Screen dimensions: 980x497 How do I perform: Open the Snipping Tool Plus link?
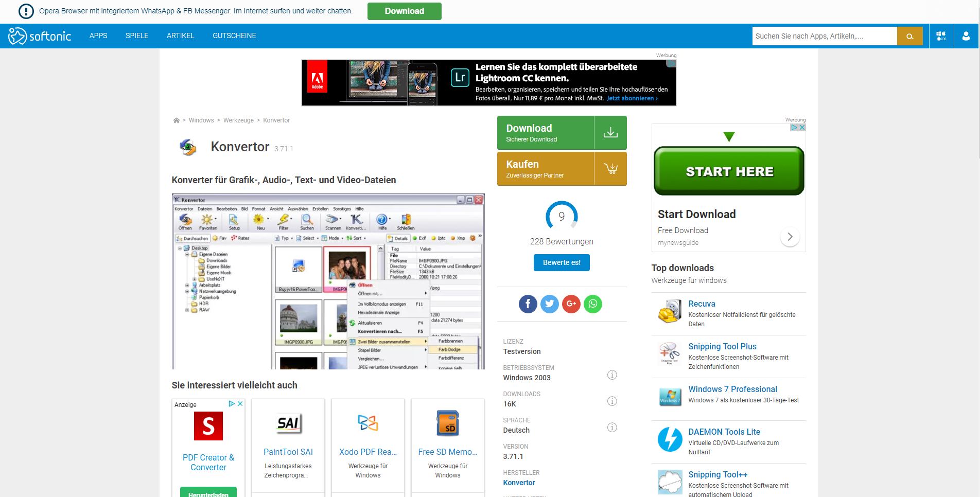coord(723,347)
